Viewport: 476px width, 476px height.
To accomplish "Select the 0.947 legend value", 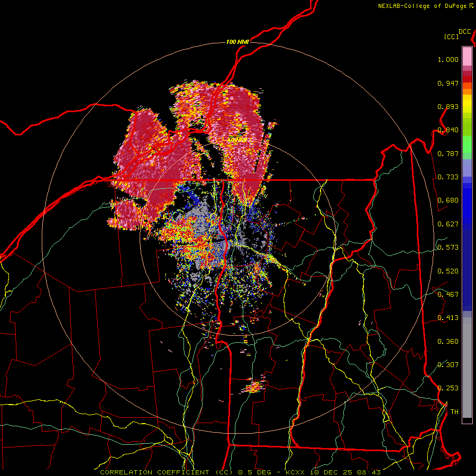I will (448, 83).
